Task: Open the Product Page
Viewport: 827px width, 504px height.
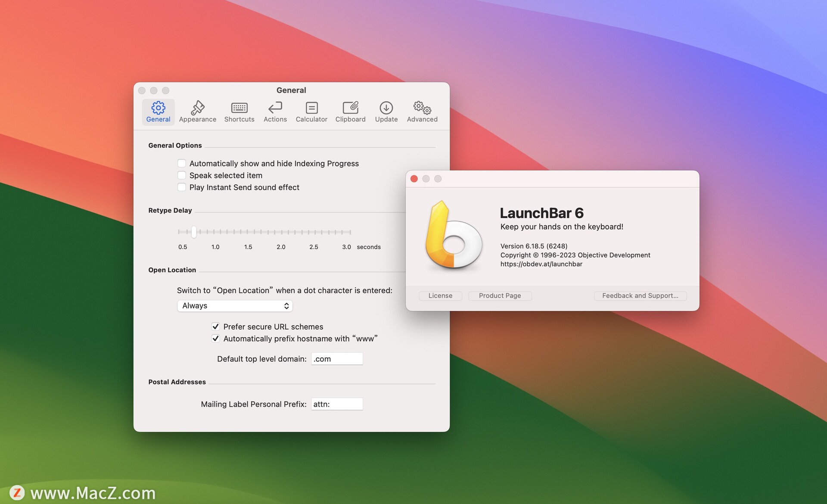Action: [x=499, y=296]
